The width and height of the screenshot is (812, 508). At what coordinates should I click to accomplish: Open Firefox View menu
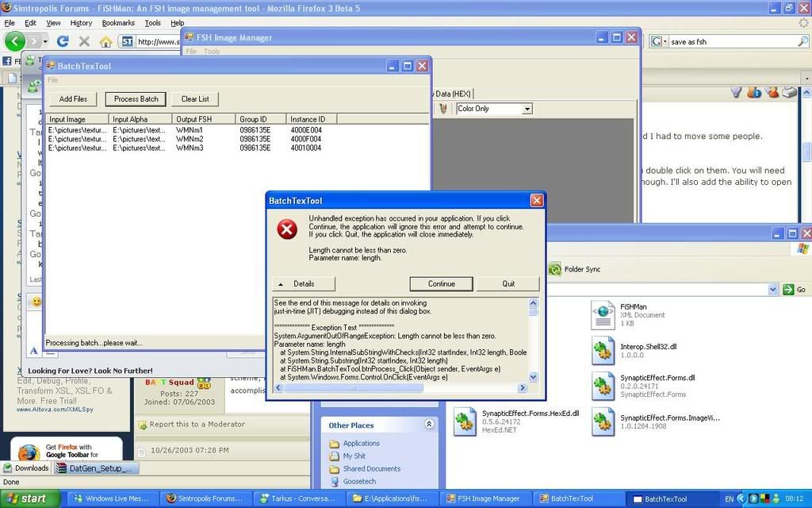tap(53, 23)
